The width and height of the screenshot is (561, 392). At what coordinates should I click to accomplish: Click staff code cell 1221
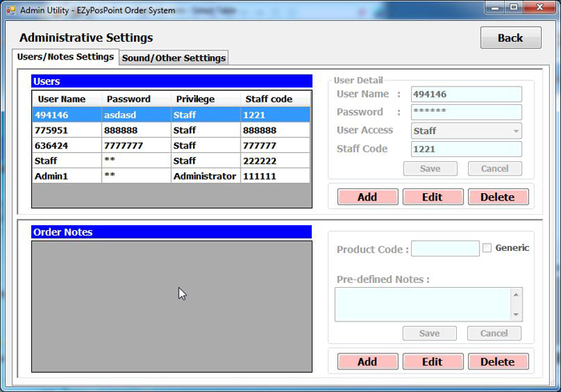275,115
